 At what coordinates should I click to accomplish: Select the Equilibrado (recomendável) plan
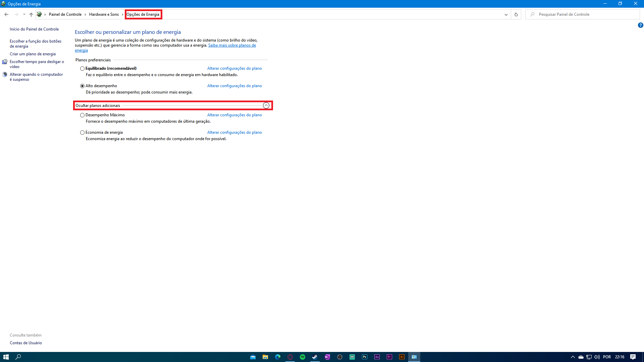pos(82,68)
